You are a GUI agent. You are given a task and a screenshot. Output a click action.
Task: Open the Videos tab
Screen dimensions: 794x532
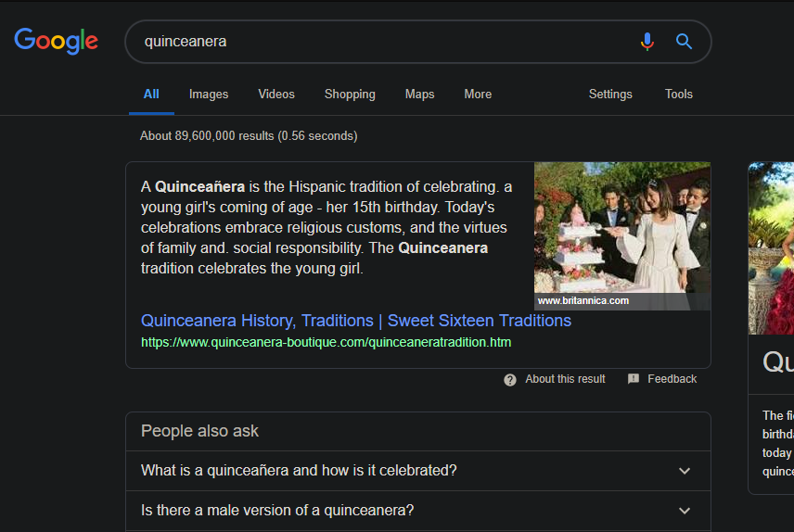[276, 95]
